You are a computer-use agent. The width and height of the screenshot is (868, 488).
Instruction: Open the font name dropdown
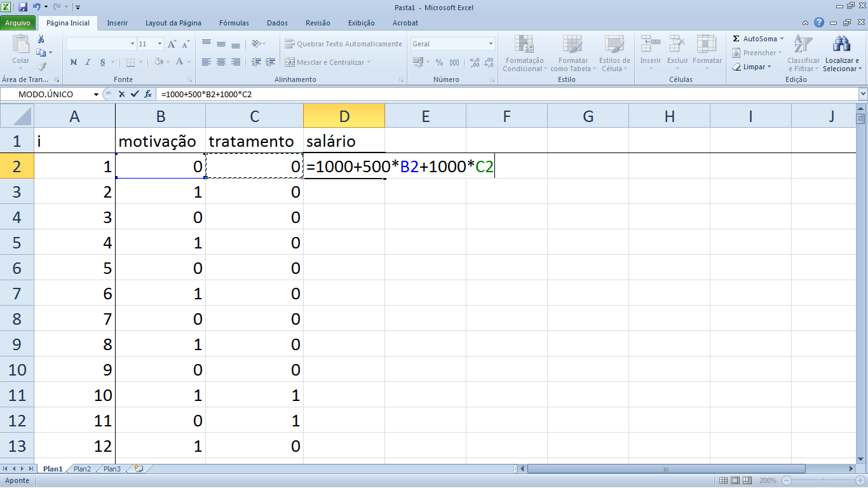coord(133,44)
